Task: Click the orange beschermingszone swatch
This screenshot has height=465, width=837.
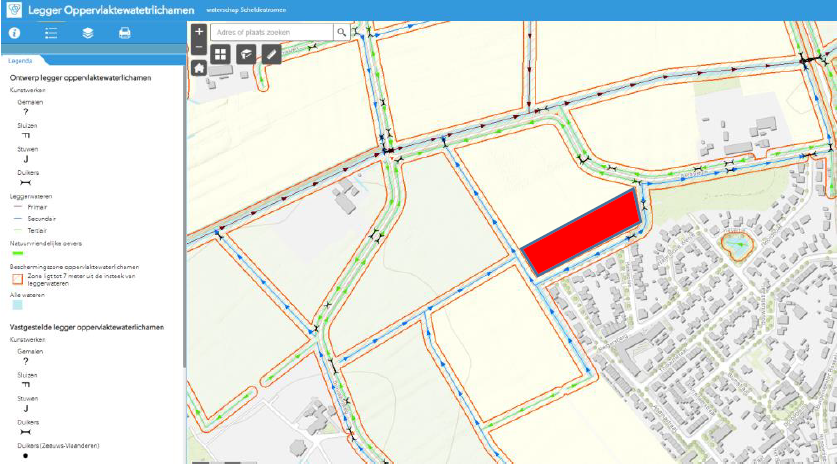Action: pyautogui.click(x=18, y=279)
